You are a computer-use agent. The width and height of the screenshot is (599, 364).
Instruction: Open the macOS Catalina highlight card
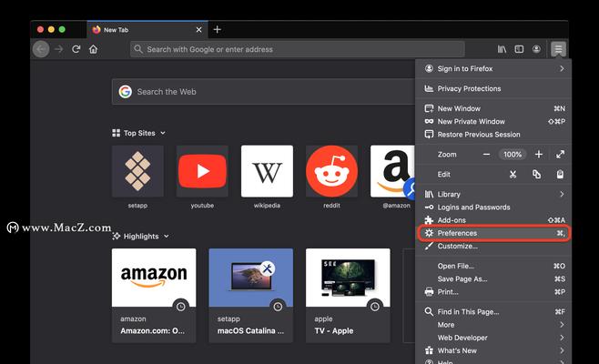tap(250, 295)
